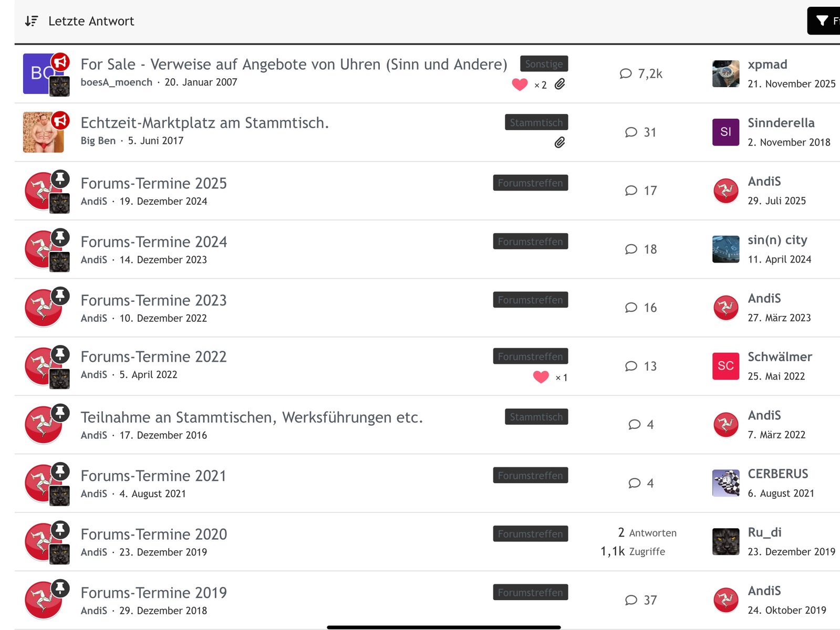Screen dimensions: 840x630
Task: Click the paperclip icon on Echtzeit-Marktplatz thread
Action: point(560,142)
